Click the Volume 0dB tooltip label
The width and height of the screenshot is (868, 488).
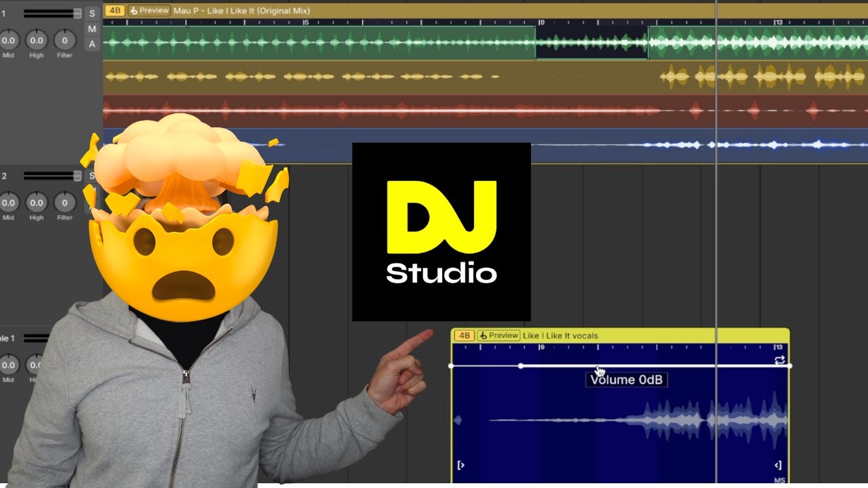click(x=626, y=380)
